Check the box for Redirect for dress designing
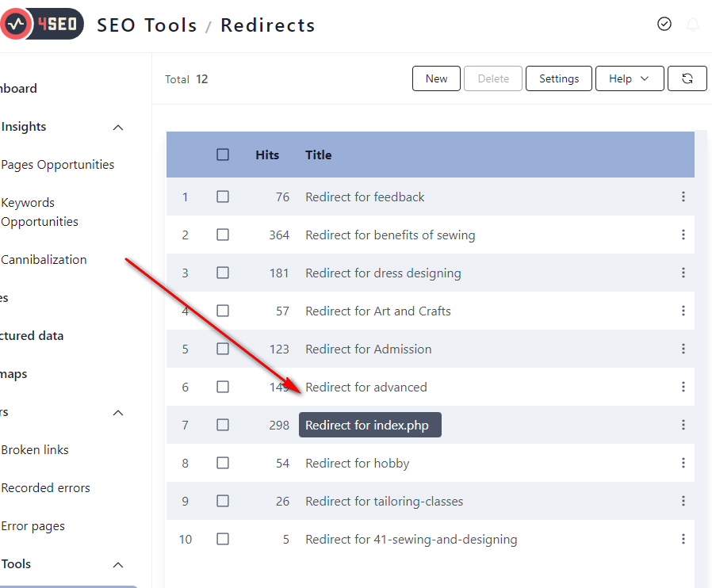Viewport: 712px width, 588px height. [223, 273]
